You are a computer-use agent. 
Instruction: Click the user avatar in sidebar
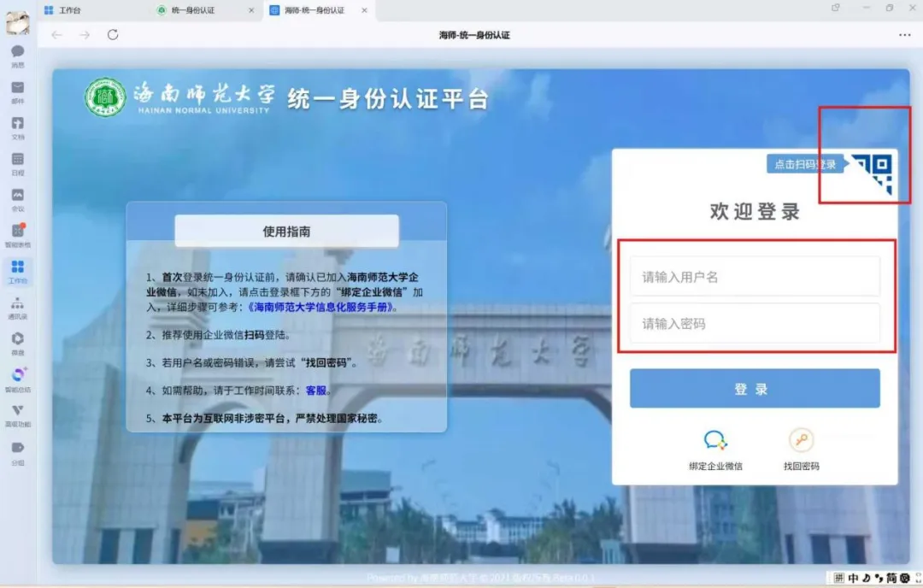(18, 22)
